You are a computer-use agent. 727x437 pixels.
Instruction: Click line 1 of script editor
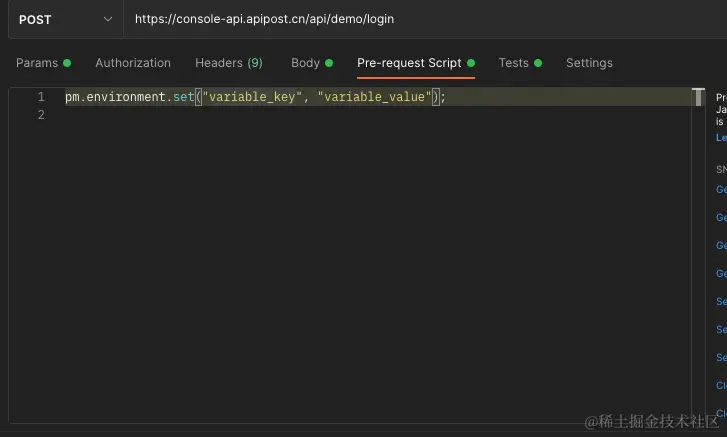pos(378,97)
